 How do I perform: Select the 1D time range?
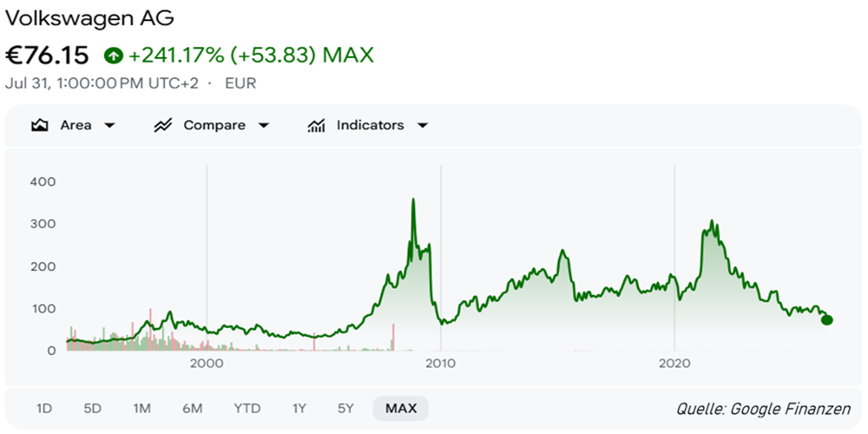tap(43, 409)
